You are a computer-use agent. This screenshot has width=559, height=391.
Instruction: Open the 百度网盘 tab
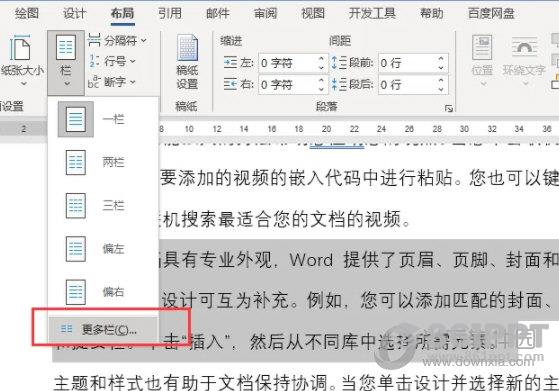point(491,14)
